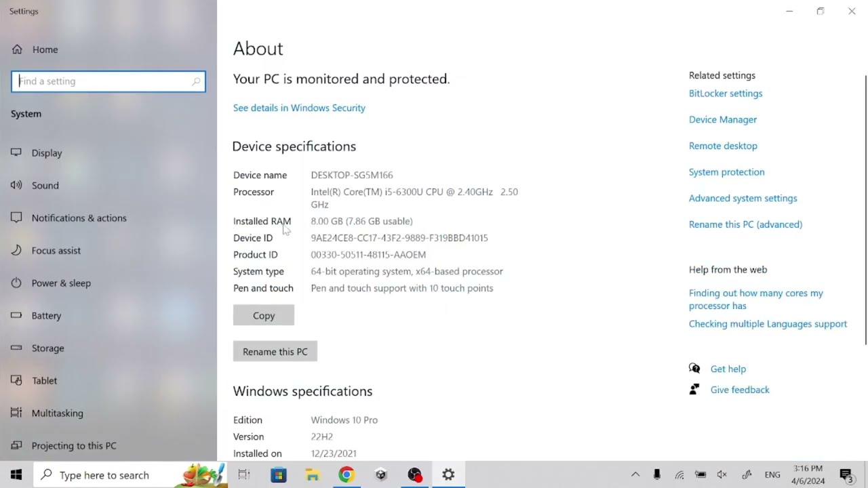The image size is (868, 488).
Task: Click the Installed RAM value 8.00 GB
Action: tap(361, 221)
